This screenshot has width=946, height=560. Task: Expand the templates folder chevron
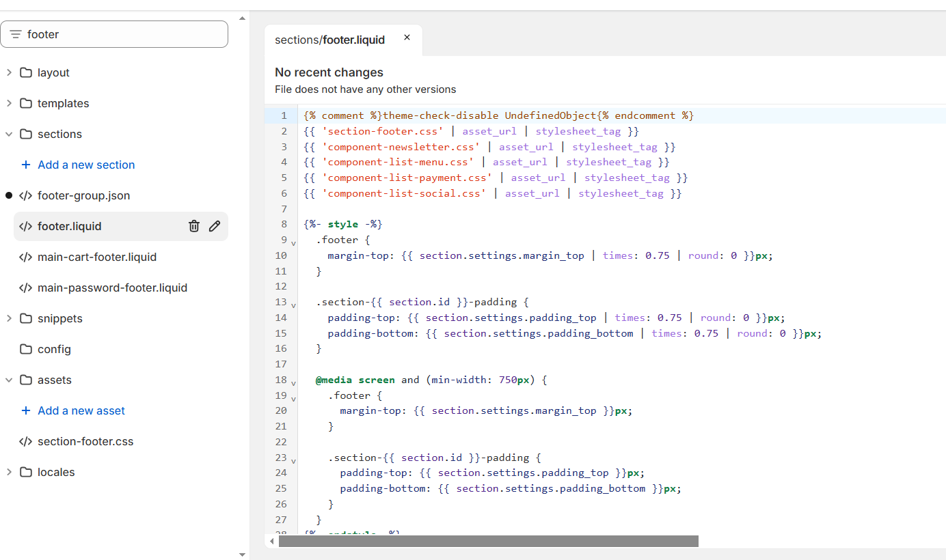(x=9, y=103)
